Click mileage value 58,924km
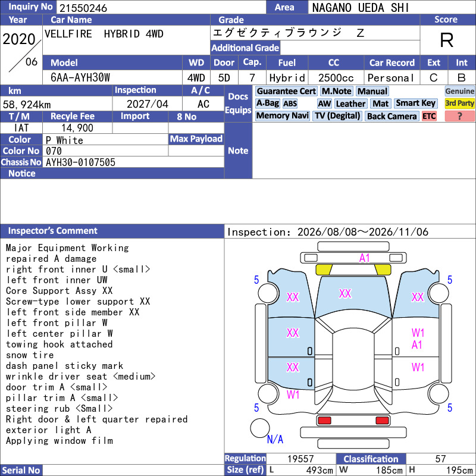 [x=27, y=105]
